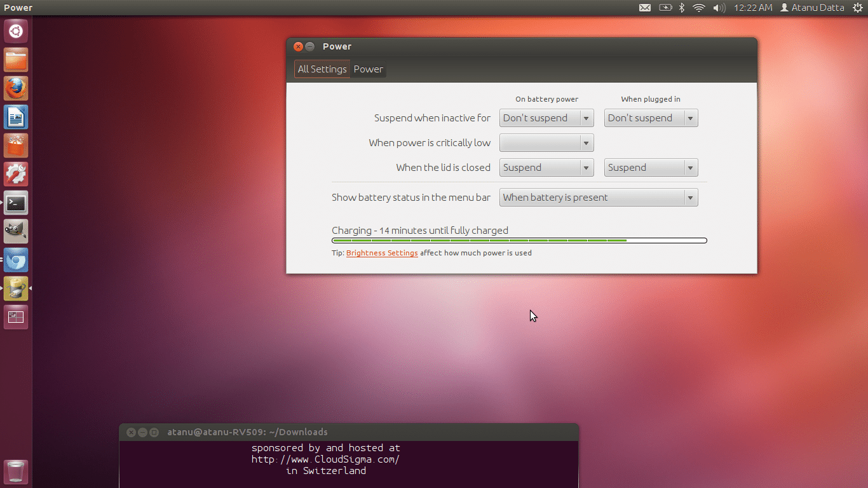Click the battery charging progress bar

519,240
